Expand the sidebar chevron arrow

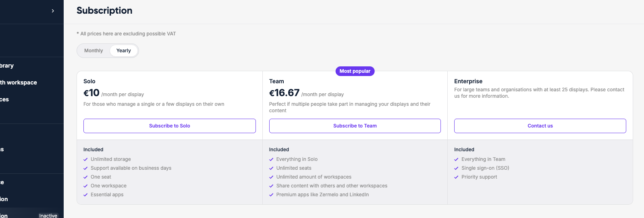(53, 11)
